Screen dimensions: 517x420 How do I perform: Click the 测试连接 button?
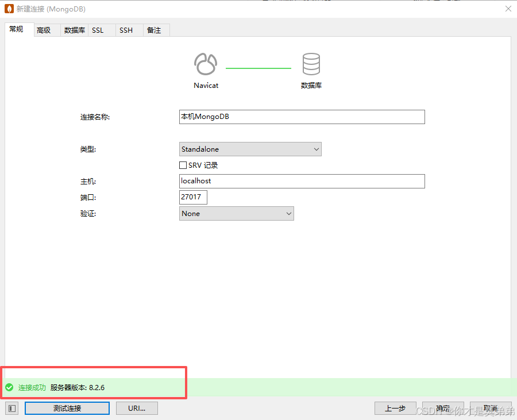67,408
